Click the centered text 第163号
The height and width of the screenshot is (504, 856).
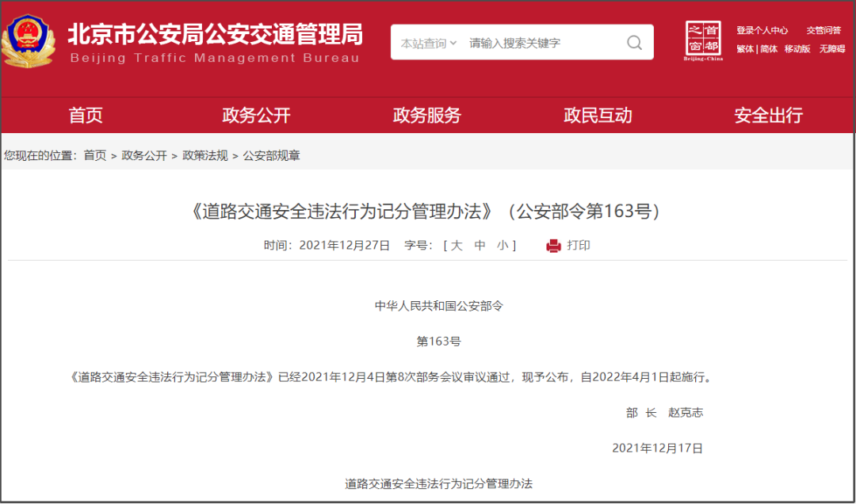pos(439,342)
